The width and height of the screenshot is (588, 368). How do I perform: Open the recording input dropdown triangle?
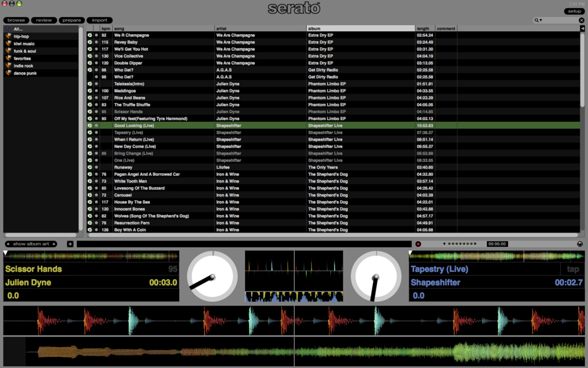[445, 244]
